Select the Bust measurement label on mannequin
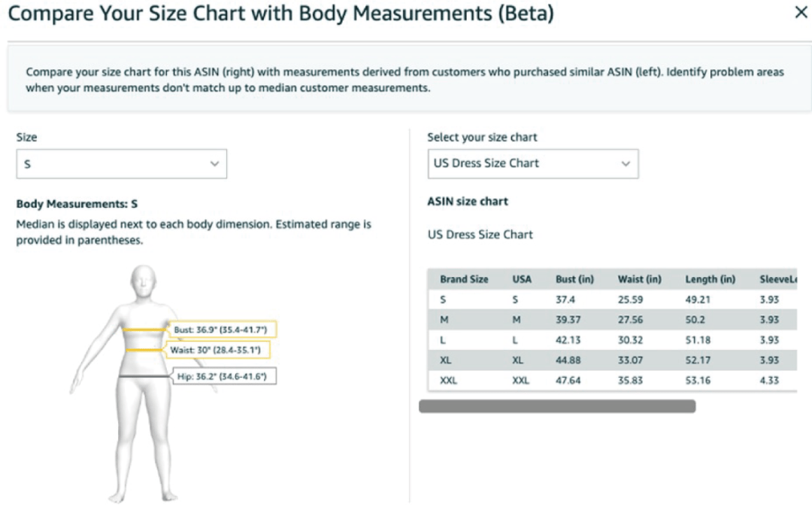Image resolution: width=812 pixels, height=508 pixels. point(225,330)
